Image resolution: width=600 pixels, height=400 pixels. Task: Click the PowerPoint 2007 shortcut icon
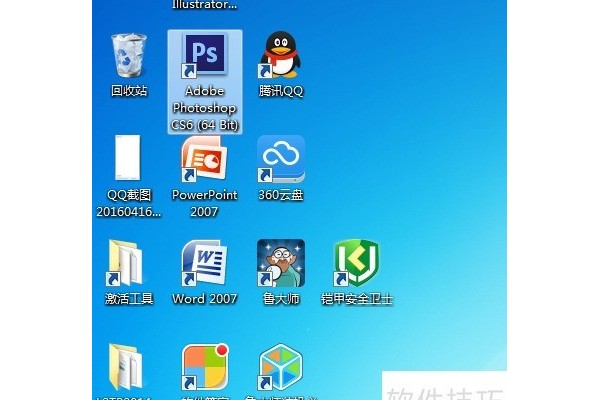tap(205, 159)
